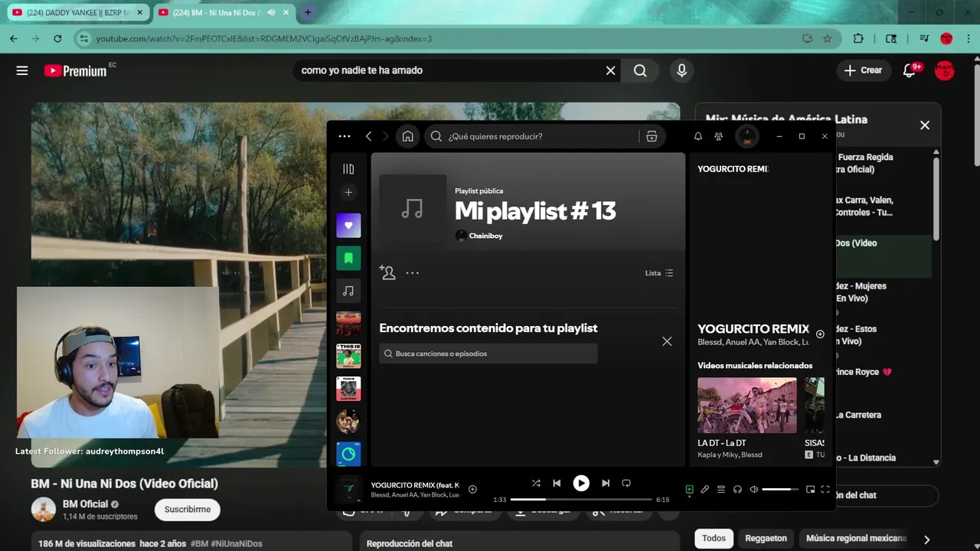The image size is (980, 551).
Task: Select the Reggaeton filter chip
Action: [x=766, y=539]
